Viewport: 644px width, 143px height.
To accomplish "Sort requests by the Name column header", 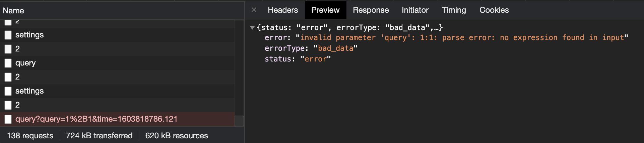I will coord(13,11).
